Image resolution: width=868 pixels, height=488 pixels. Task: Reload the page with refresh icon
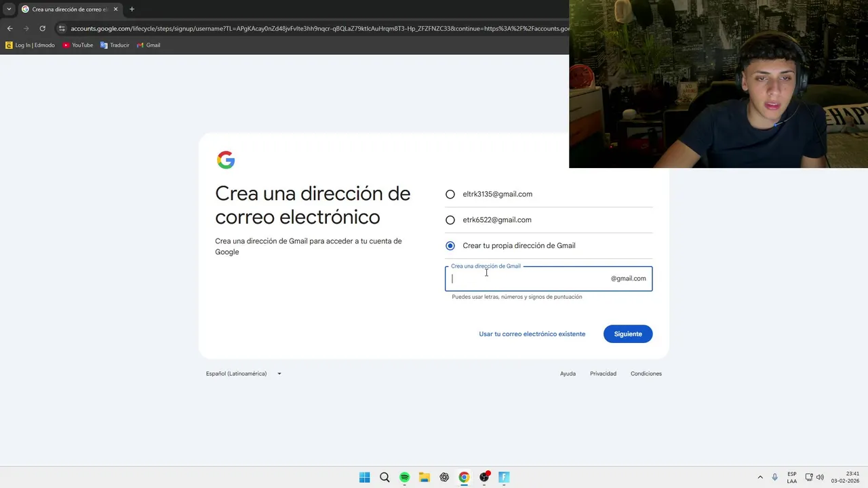point(43,28)
